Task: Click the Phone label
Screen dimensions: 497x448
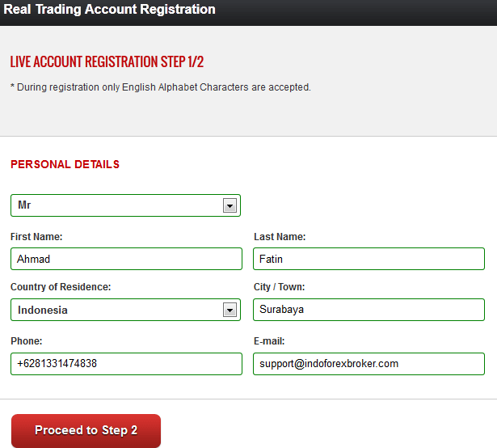Action: pyautogui.click(x=27, y=341)
